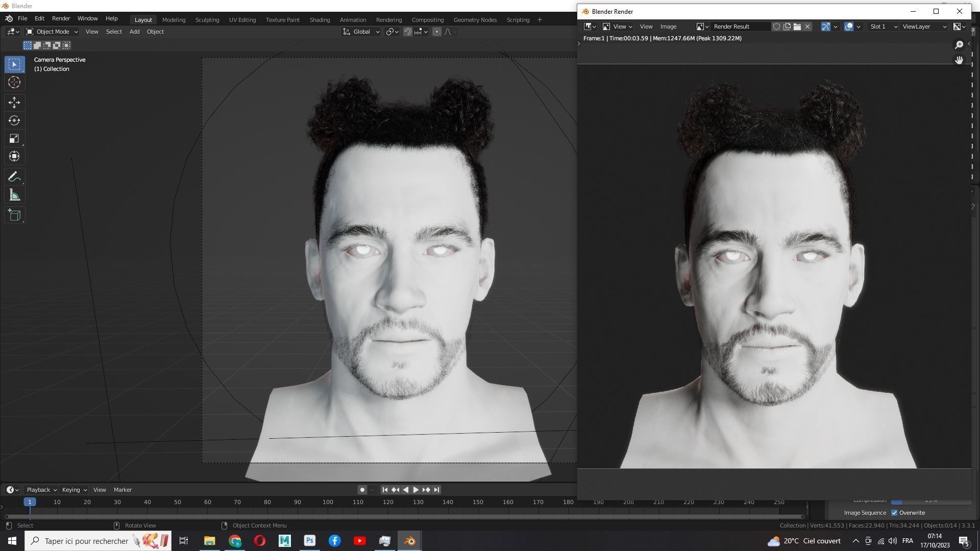Activate the Move tool

point(14,103)
